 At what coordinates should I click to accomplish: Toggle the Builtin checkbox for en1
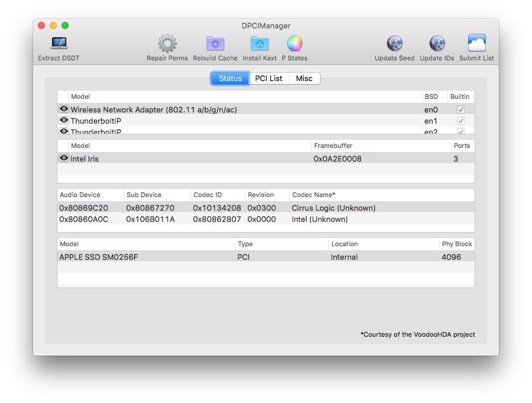pos(460,121)
